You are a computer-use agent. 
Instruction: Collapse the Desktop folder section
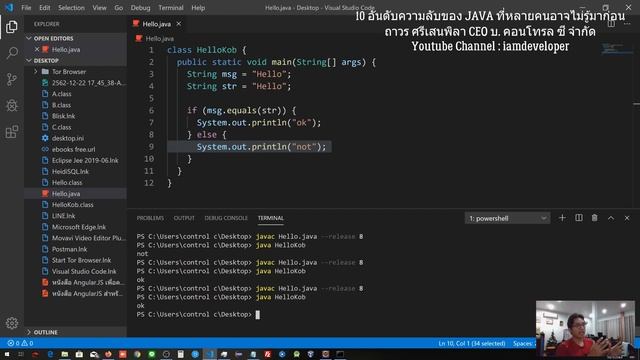[x=76, y=60]
